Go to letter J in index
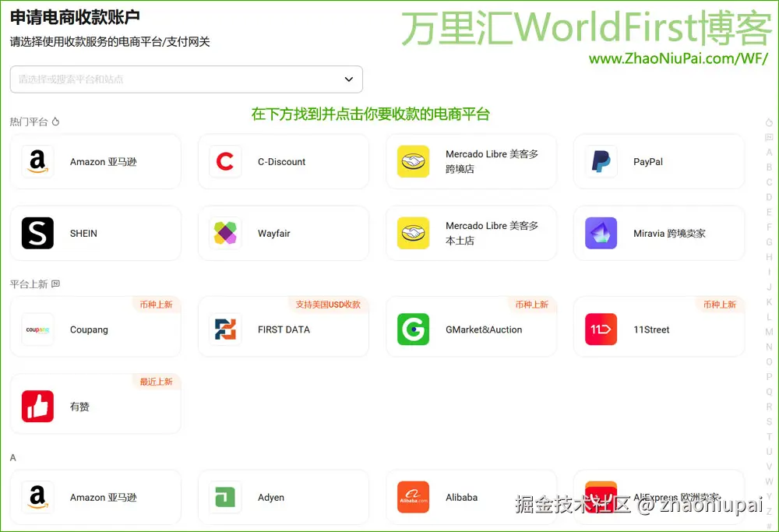779x532 pixels. click(769, 287)
